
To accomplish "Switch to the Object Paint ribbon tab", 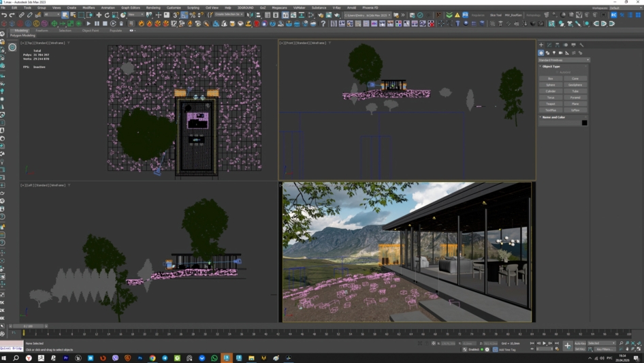I will coord(91,31).
